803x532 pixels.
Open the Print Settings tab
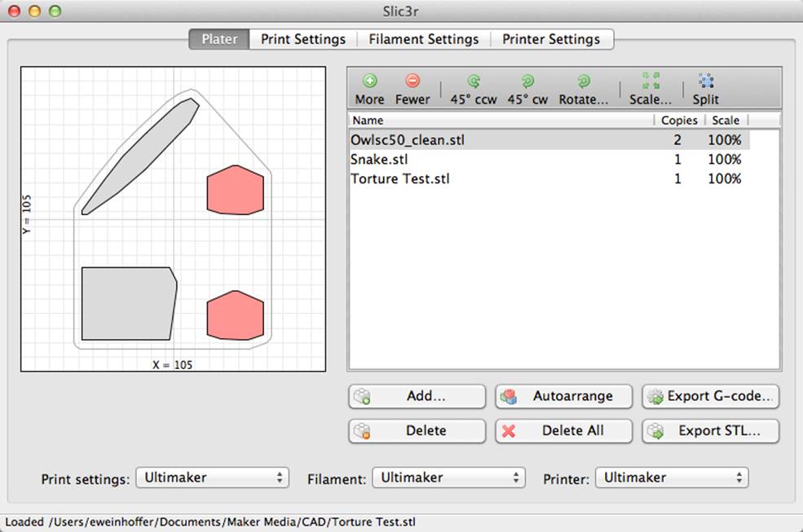[303, 39]
